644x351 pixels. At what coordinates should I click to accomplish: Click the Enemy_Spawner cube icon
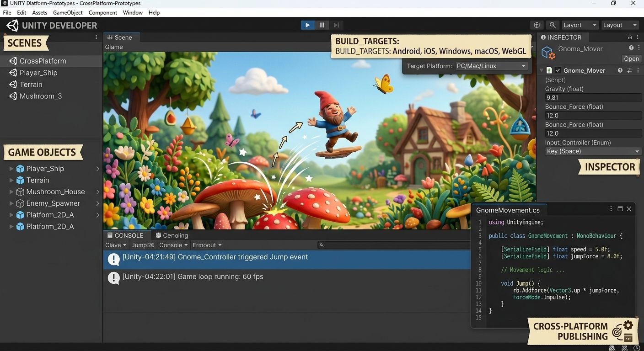[20, 203]
